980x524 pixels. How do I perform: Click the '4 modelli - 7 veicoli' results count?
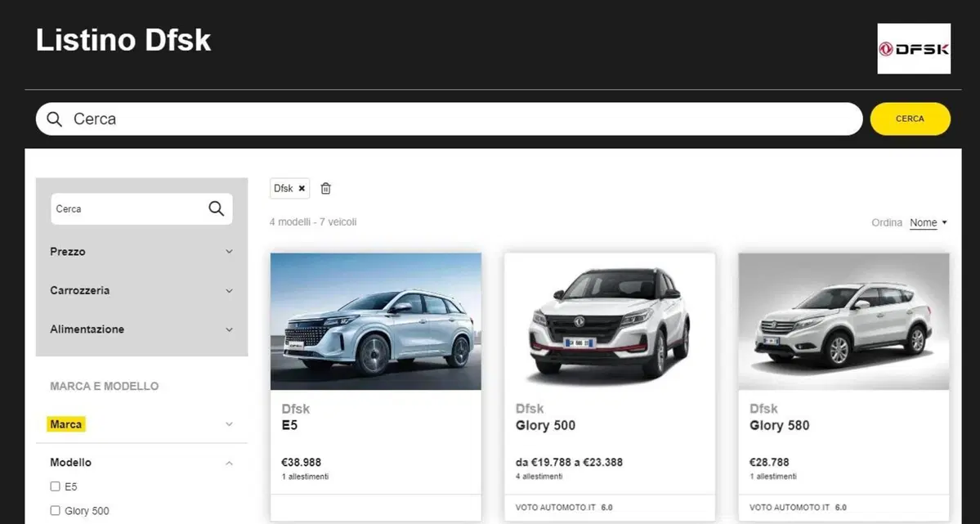[x=313, y=222]
